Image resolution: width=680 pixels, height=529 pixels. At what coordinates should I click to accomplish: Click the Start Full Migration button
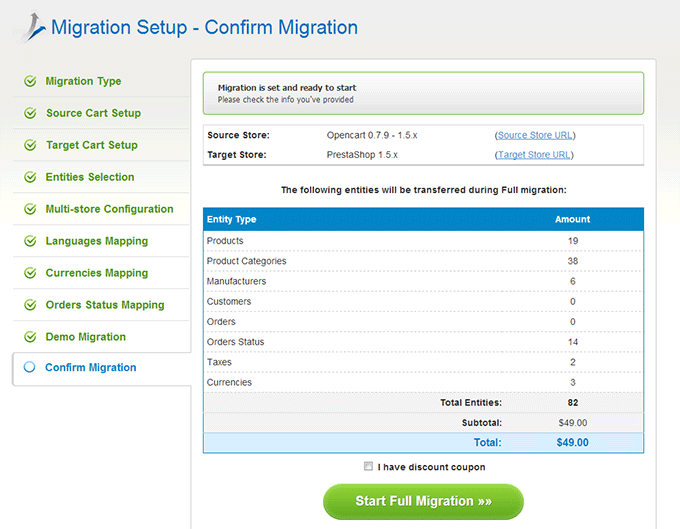[x=423, y=501]
